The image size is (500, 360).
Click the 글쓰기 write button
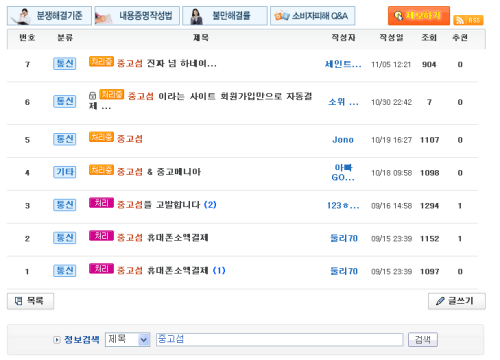(457, 301)
